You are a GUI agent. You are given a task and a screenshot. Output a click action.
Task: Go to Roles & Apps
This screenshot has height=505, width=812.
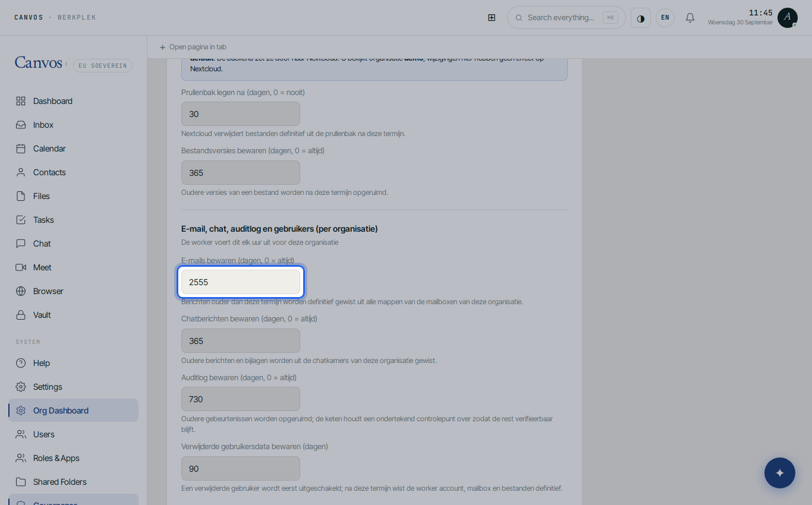[x=74, y=458]
